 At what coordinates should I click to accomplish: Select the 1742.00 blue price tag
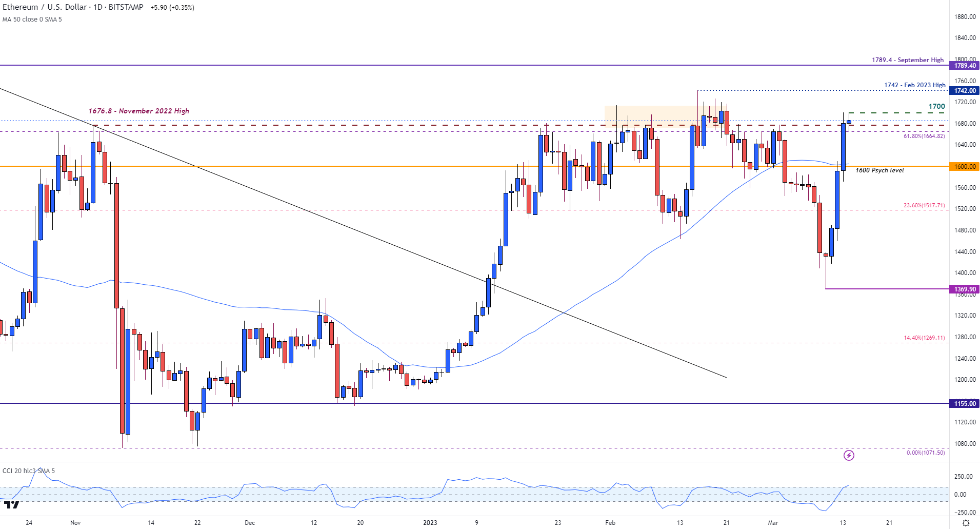pyautogui.click(x=965, y=91)
